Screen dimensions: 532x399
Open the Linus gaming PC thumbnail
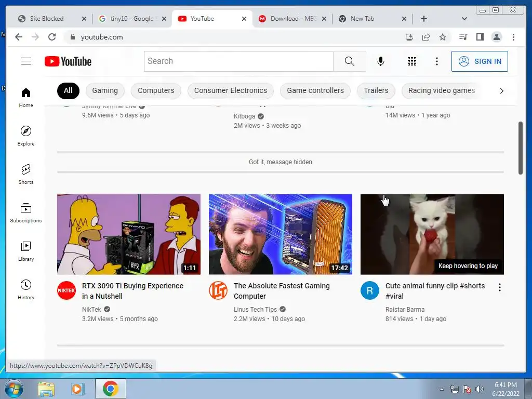click(x=280, y=234)
